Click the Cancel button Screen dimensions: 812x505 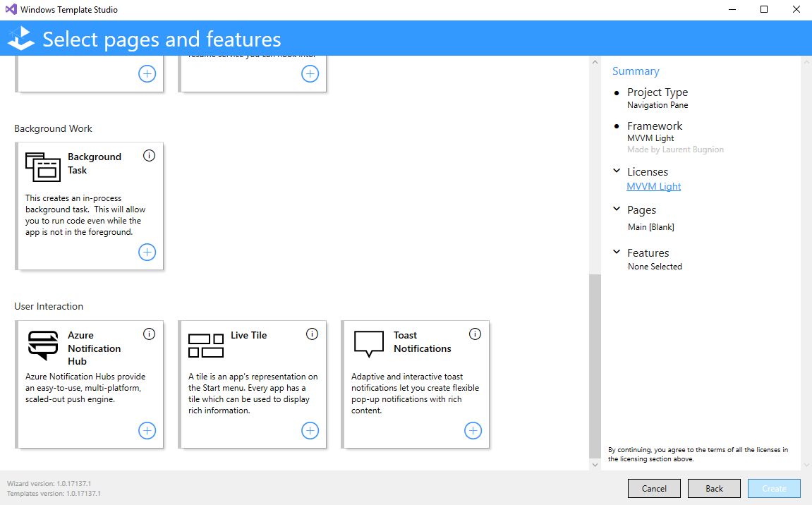(x=654, y=489)
